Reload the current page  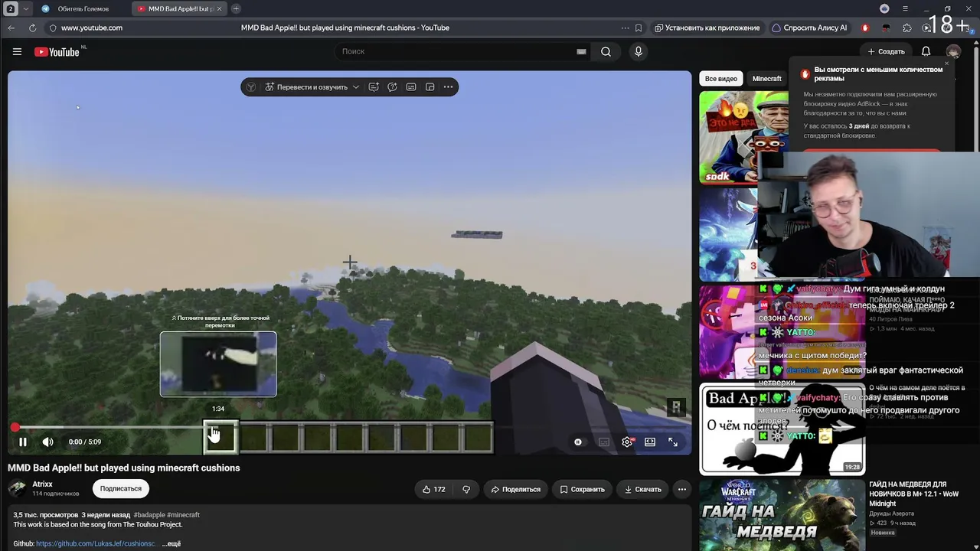[x=32, y=28]
